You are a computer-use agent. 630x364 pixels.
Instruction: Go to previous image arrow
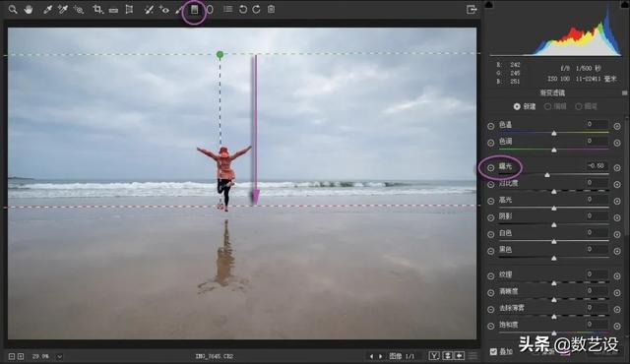pyautogui.click(x=371, y=356)
